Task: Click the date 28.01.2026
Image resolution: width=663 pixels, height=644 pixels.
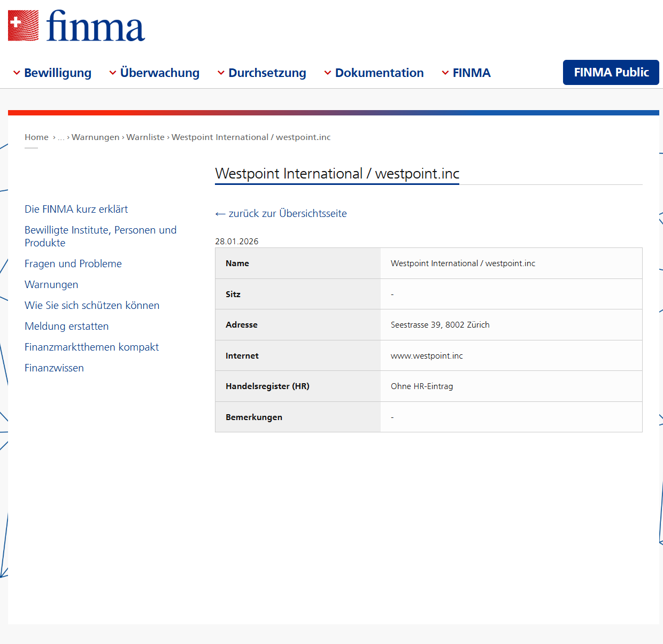Action: (x=237, y=242)
